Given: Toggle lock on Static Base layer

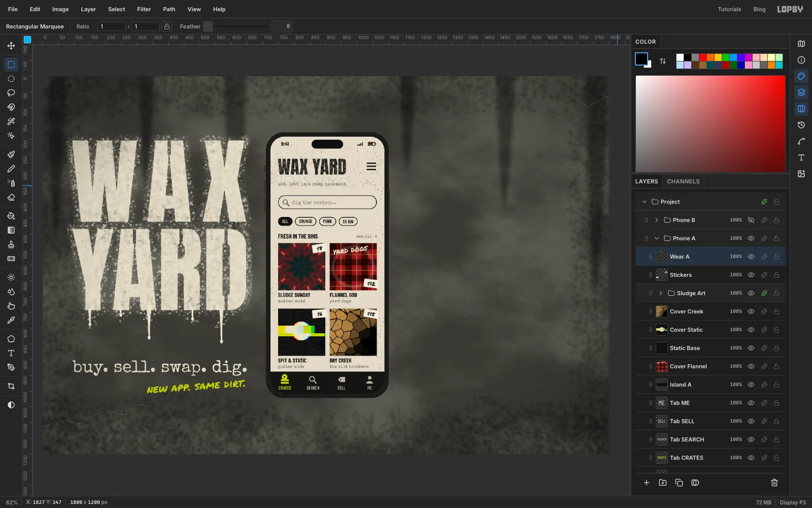Looking at the screenshot, I should coord(776,348).
